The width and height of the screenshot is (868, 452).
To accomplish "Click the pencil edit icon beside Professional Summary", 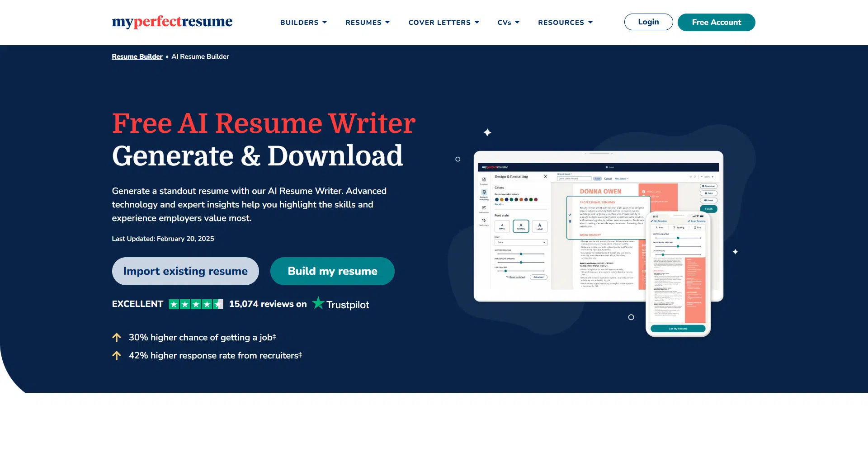I will [570, 215].
